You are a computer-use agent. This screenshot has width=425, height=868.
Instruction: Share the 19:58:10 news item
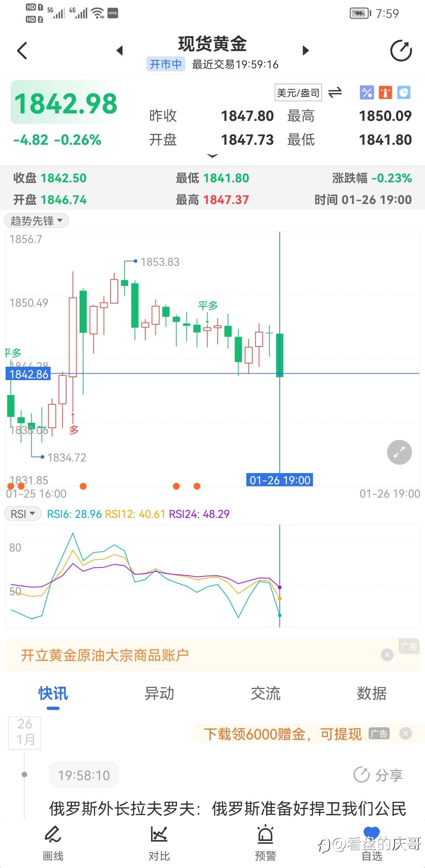pos(378,775)
